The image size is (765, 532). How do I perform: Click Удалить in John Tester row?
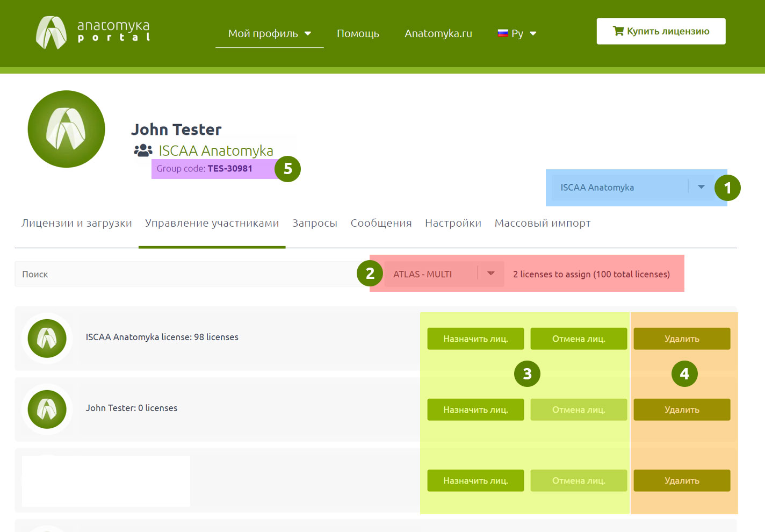coord(682,409)
